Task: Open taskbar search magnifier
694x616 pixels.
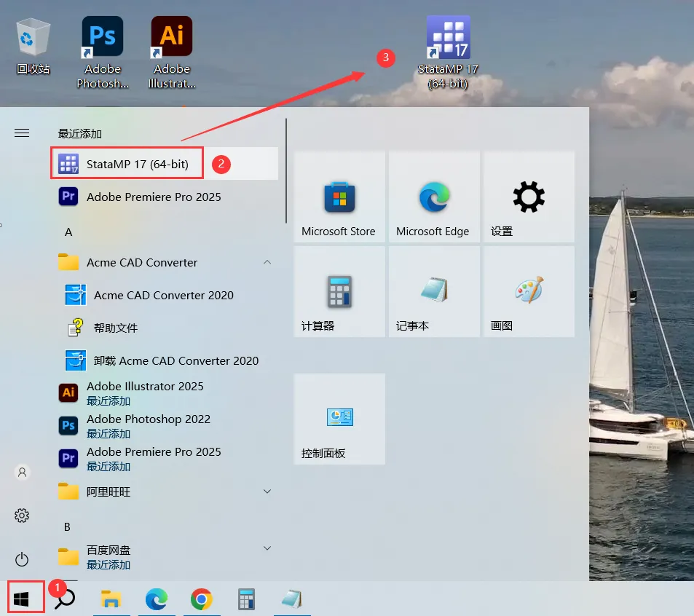Action: pos(66,599)
